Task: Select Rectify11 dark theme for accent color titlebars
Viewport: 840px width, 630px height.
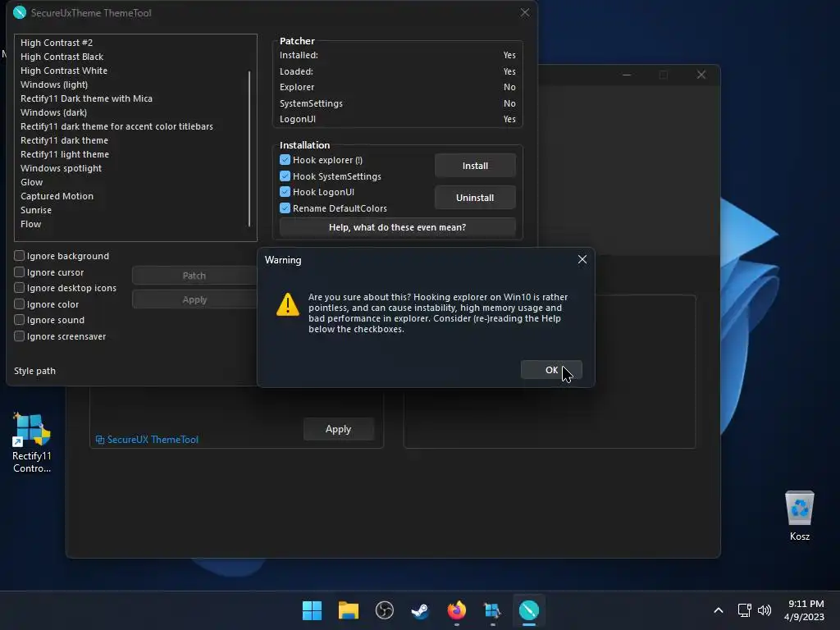Action: pos(116,126)
